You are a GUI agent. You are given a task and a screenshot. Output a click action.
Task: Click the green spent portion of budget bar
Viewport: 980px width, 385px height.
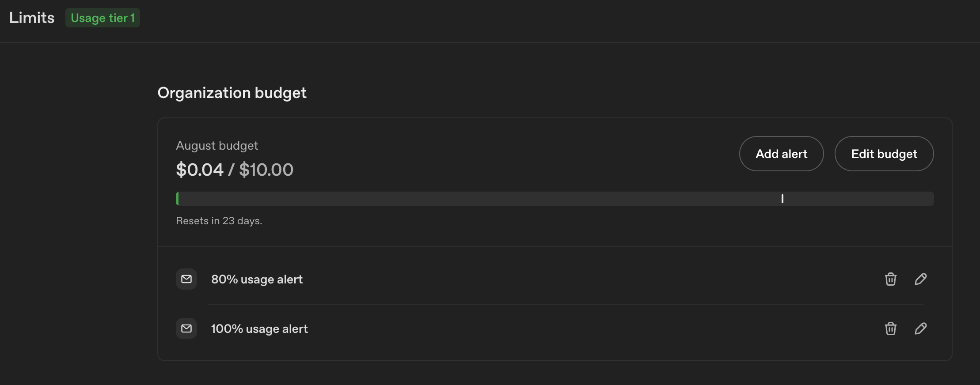click(178, 199)
